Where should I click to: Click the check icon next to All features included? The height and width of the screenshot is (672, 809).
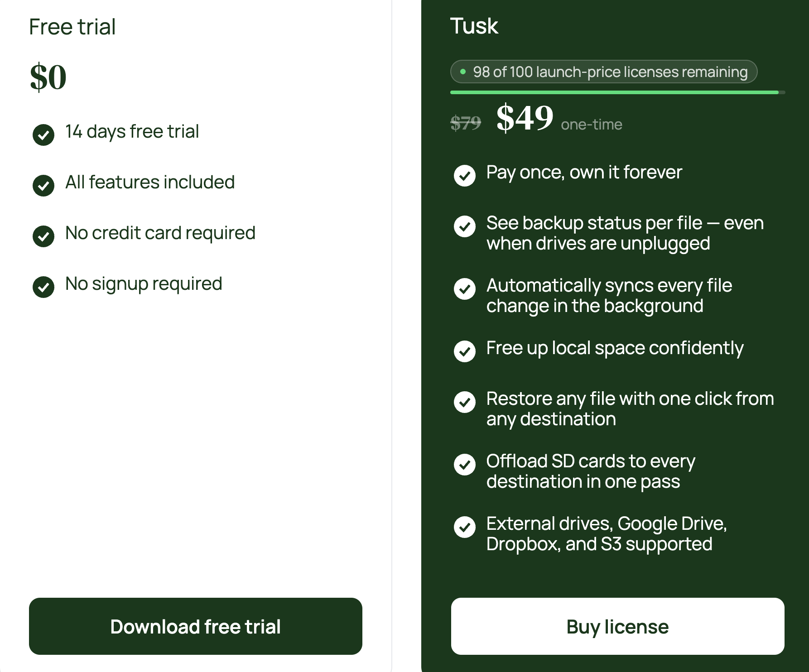pyautogui.click(x=43, y=185)
